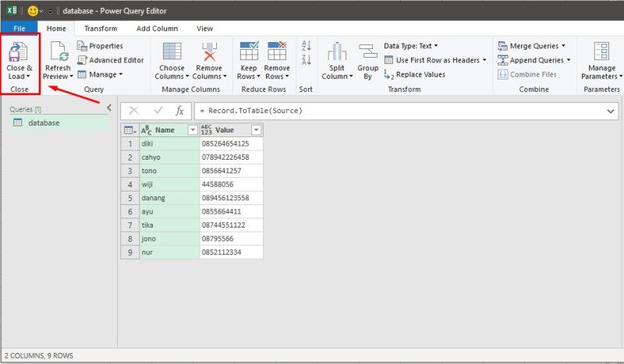624x364 pixels.
Task: Click the Split Column icon
Action: [x=337, y=51]
